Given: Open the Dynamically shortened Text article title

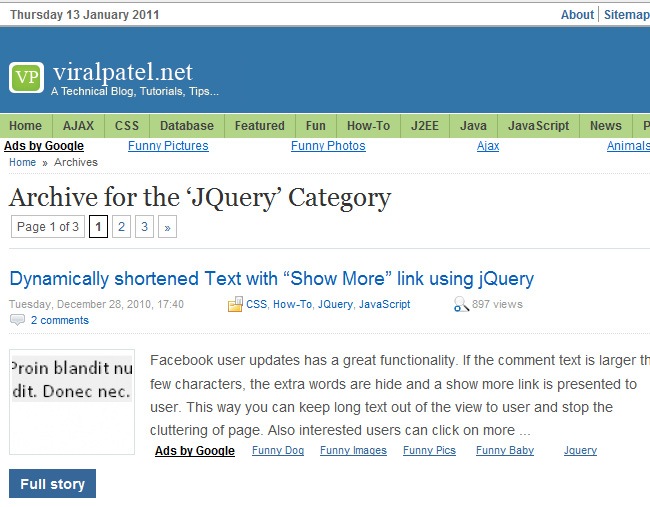Looking at the screenshot, I should 272,279.
